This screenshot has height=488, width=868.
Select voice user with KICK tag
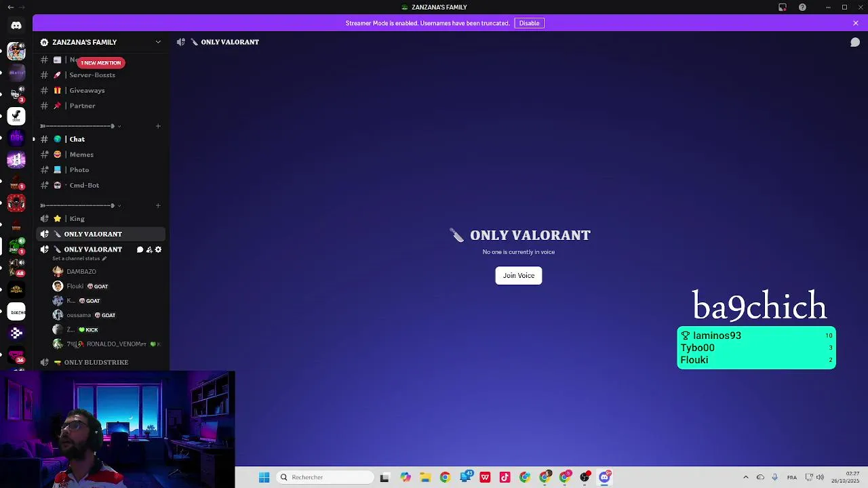[107, 330]
